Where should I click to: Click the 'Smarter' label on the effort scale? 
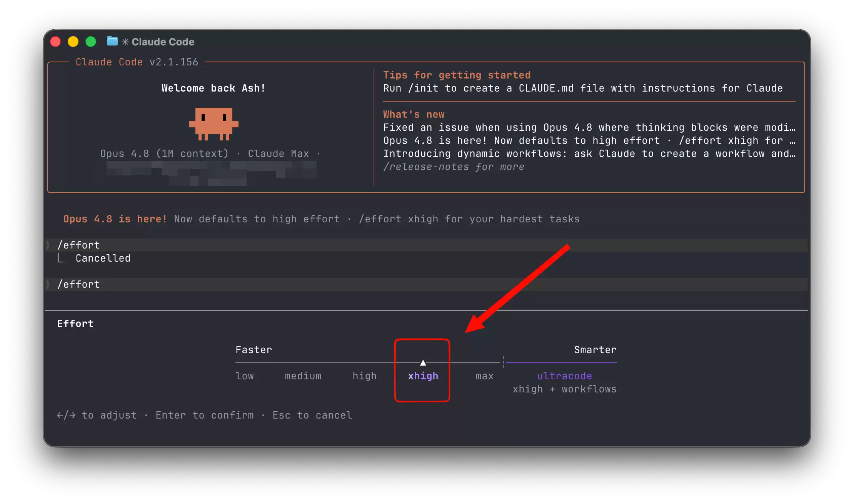595,350
